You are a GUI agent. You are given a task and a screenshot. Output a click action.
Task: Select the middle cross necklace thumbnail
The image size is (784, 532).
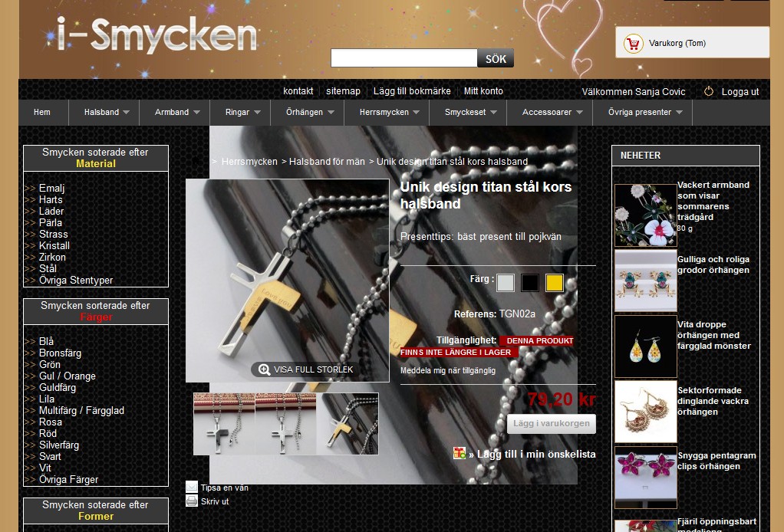click(x=285, y=424)
